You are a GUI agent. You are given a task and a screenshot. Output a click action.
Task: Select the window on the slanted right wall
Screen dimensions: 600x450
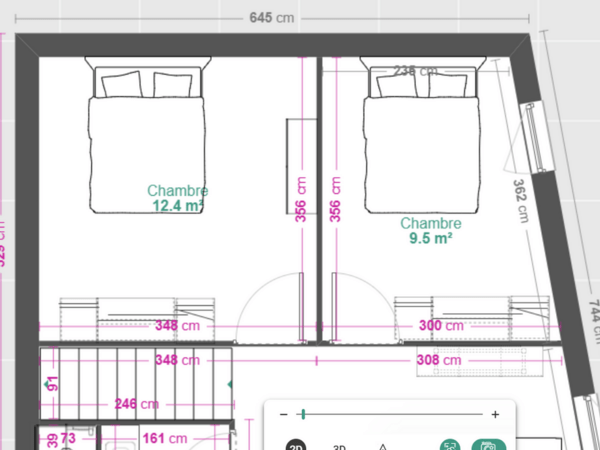click(536, 137)
